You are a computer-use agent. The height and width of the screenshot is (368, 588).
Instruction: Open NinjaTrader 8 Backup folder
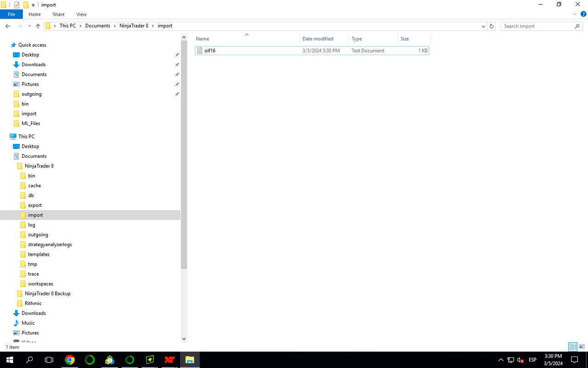click(48, 293)
